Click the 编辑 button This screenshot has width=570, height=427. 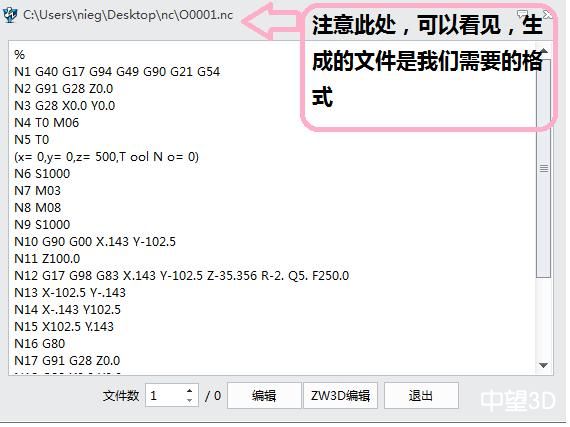(x=264, y=395)
